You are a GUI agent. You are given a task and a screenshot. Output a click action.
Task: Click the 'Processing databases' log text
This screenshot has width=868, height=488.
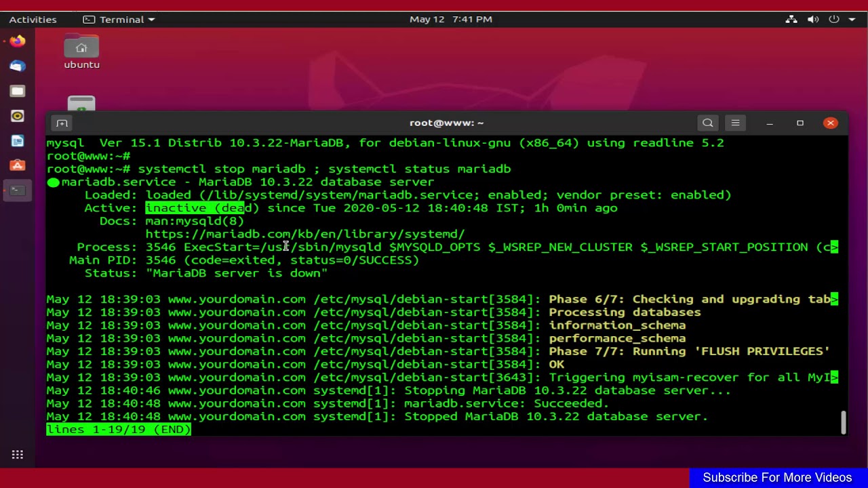click(x=625, y=312)
